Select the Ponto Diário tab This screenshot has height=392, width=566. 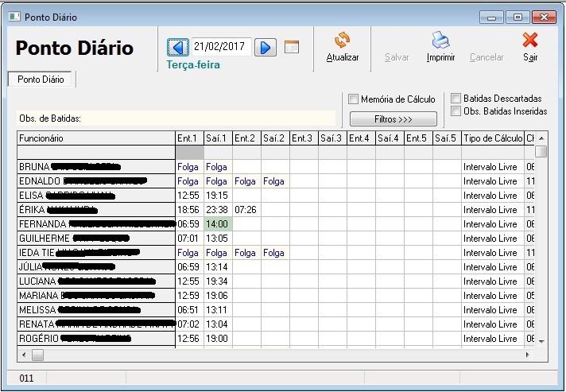tap(41, 80)
